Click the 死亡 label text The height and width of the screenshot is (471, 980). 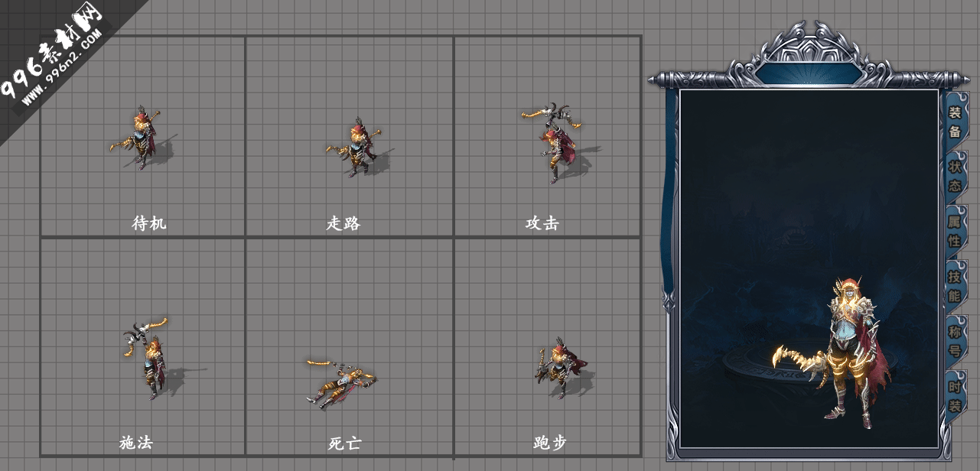pos(345,443)
